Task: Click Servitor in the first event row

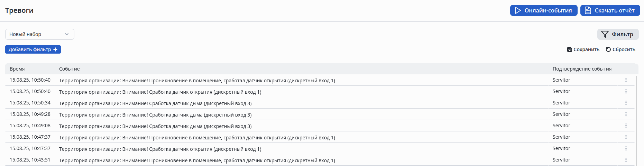Action: coord(561,80)
